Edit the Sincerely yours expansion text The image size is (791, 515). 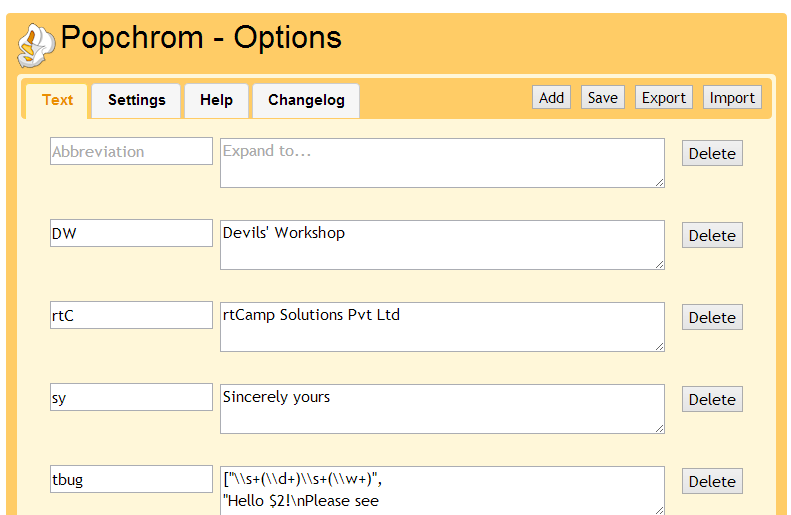(442, 409)
